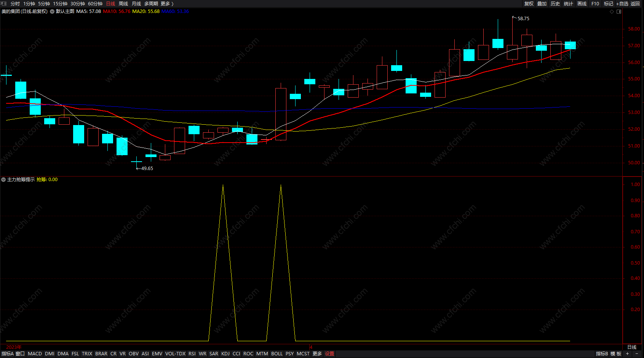Apply OBV indicator

[x=134, y=354]
